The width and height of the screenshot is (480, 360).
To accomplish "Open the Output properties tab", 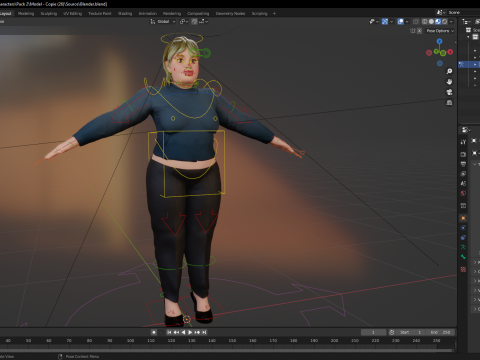I will click(463, 164).
